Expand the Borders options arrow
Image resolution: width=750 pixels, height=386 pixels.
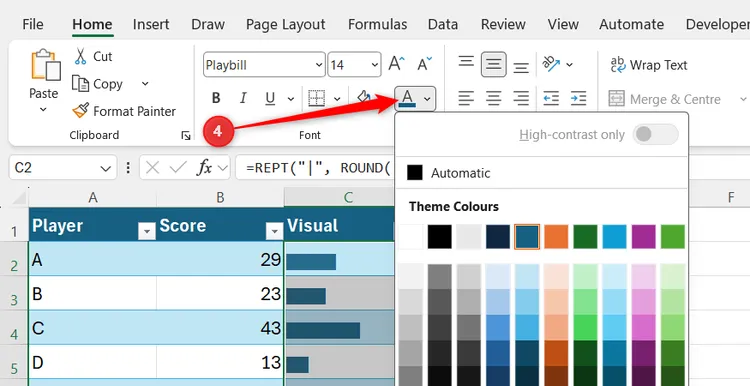coord(337,99)
